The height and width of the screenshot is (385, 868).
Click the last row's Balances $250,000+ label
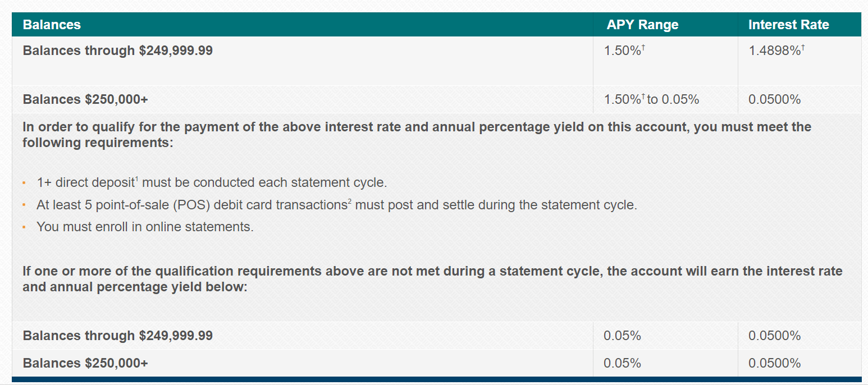pyautogui.click(x=85, y=363)
